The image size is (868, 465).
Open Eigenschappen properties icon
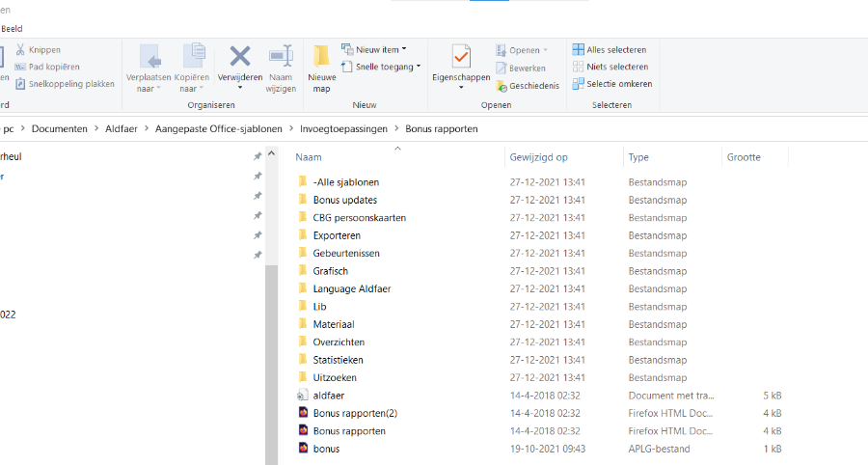click(x=461, y=56)
